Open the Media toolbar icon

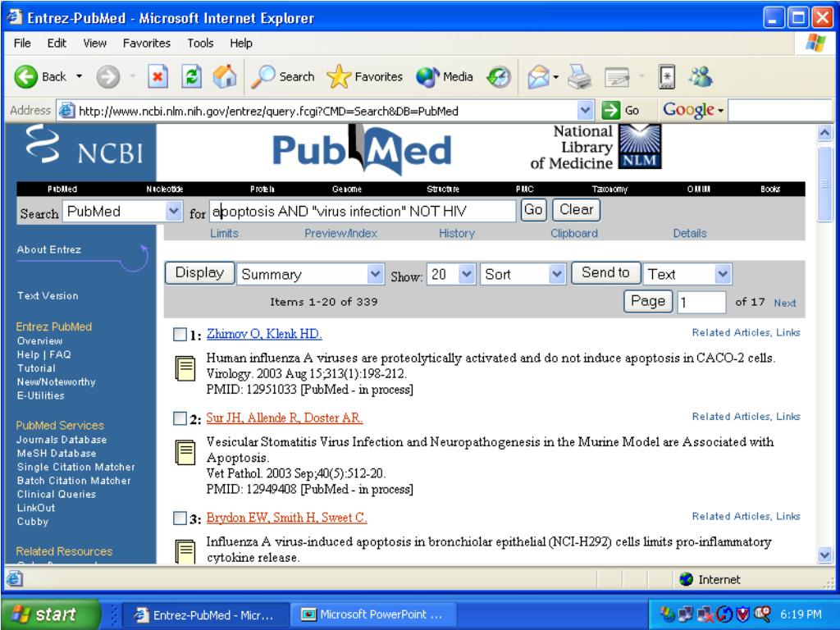click(x=427, y=77)
